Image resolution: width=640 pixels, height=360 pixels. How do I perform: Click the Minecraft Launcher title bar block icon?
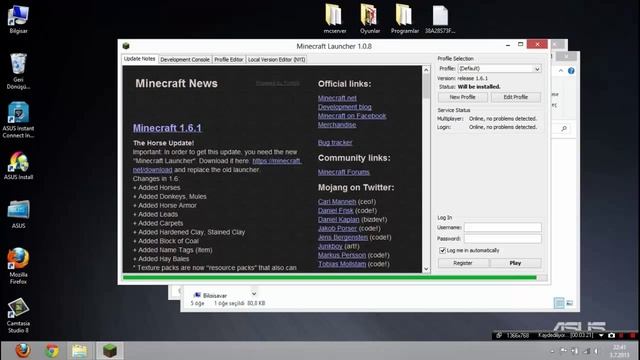pos(126,46)
